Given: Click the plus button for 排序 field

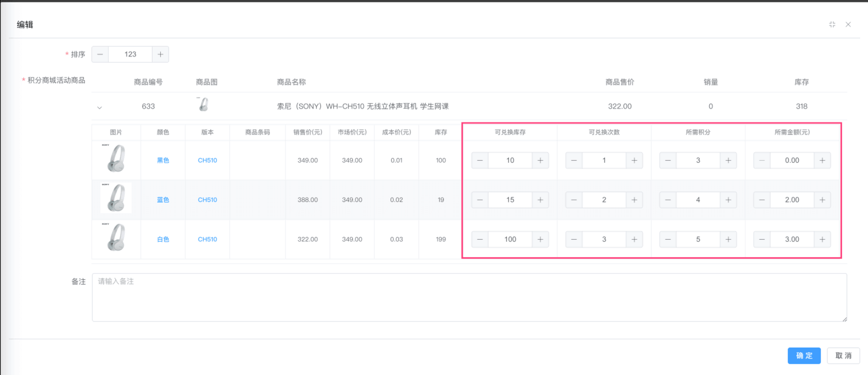Looking at the screenshot, I should (160, 54).
